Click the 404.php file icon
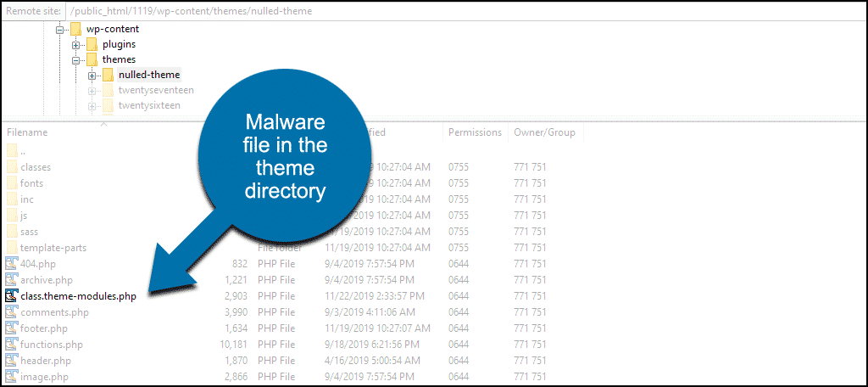The width and height of the screenshot is (868, 387). [x=12, y=264]
